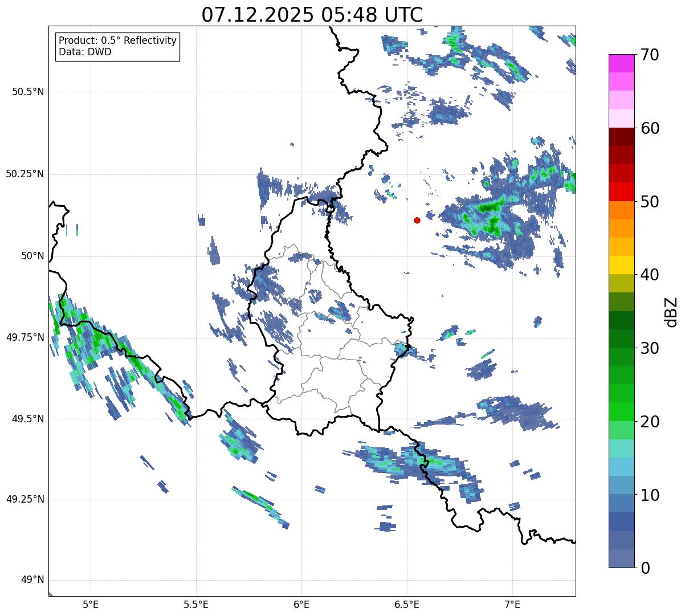685x616 pixels.
Task: Click the colorbar tick label '50'
Action: (x=650, y=202)
